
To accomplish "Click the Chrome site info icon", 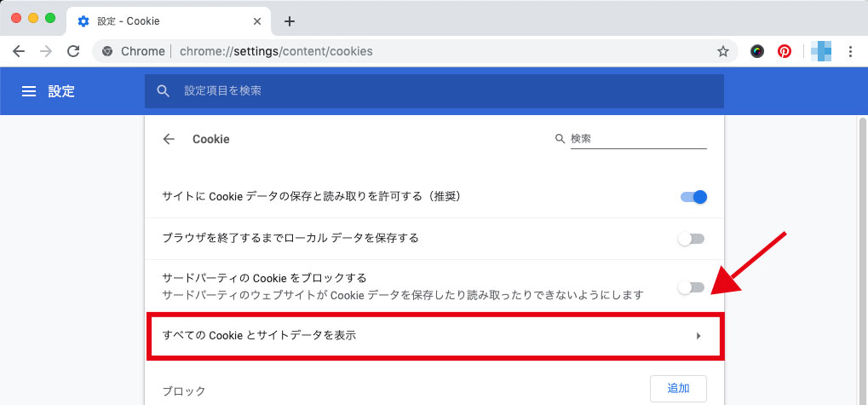I will (x=107, y=51).
